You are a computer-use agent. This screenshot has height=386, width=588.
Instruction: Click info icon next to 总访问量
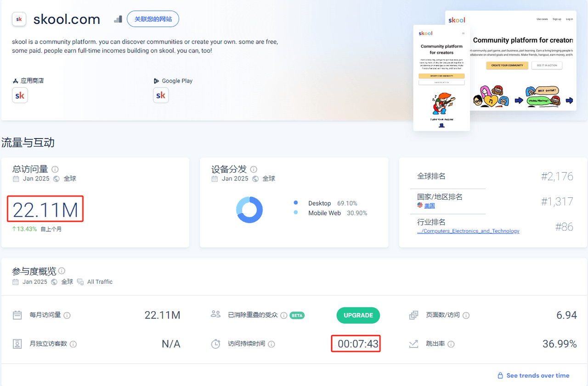click(x=55, y=169)
